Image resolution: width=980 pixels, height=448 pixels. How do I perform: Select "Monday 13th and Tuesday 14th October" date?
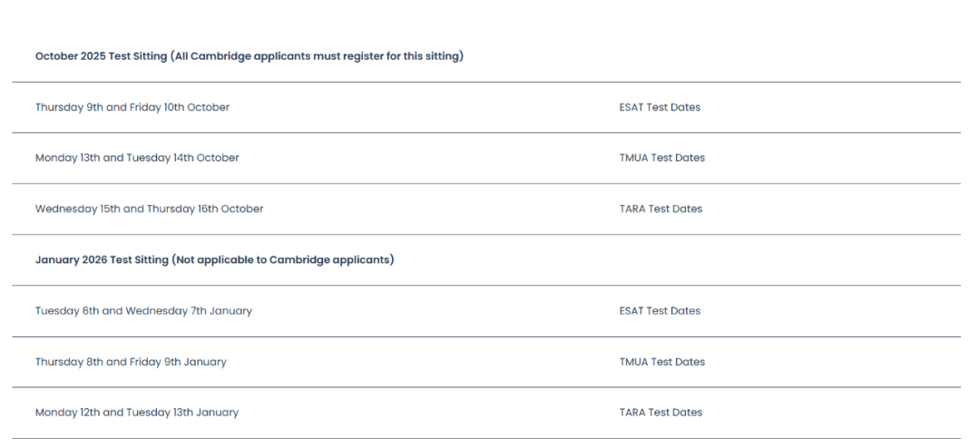137,158
